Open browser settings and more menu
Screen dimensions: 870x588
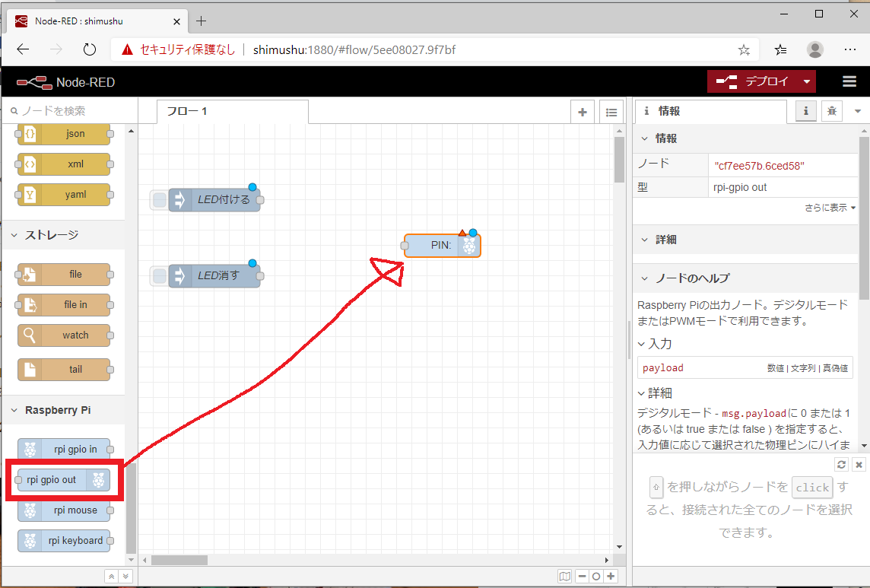850,50
